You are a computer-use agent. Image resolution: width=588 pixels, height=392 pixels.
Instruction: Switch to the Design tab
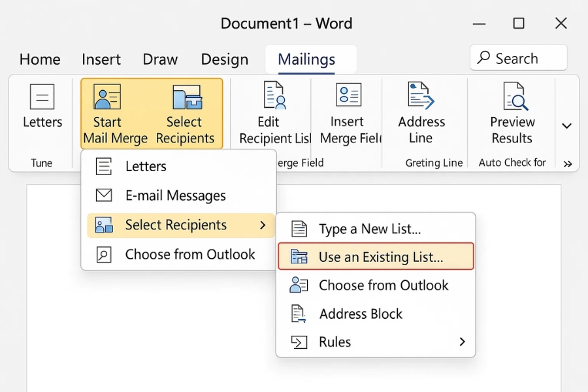tap(224, 59)
